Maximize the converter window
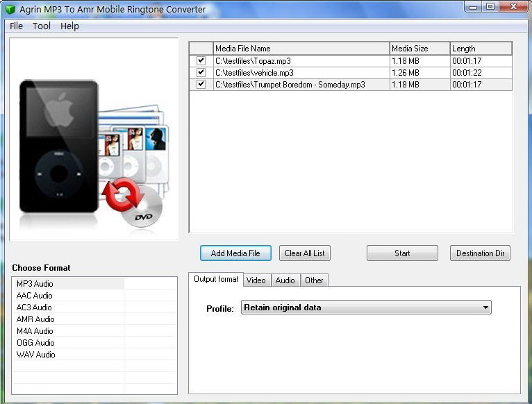This screenshot has width=532, height=404. 490,7
